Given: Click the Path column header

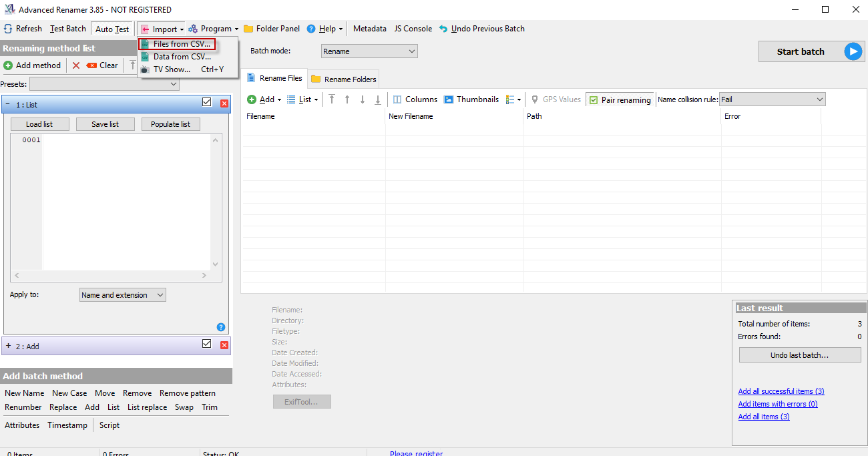Looking at the screenshot, I should (x=622, y=116).
